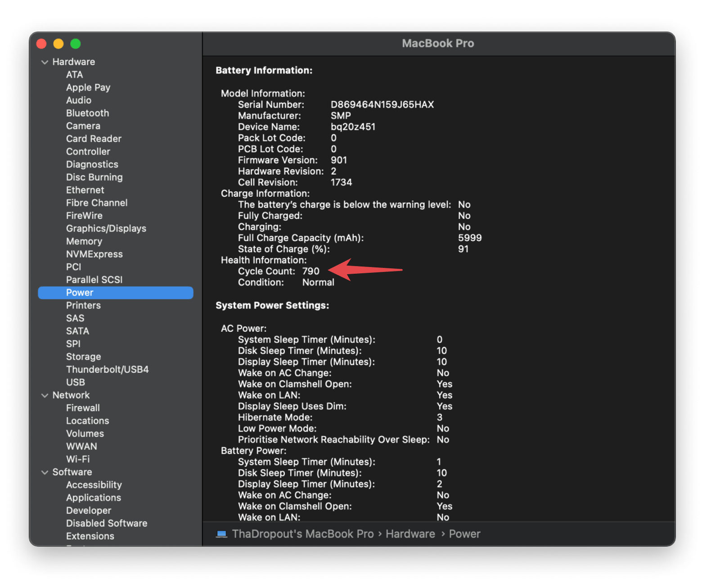This screenshot has height=588, width=702.
Task: Open Wi-Fi under Network
Action: pyautogui.click(x=78, y=459)
